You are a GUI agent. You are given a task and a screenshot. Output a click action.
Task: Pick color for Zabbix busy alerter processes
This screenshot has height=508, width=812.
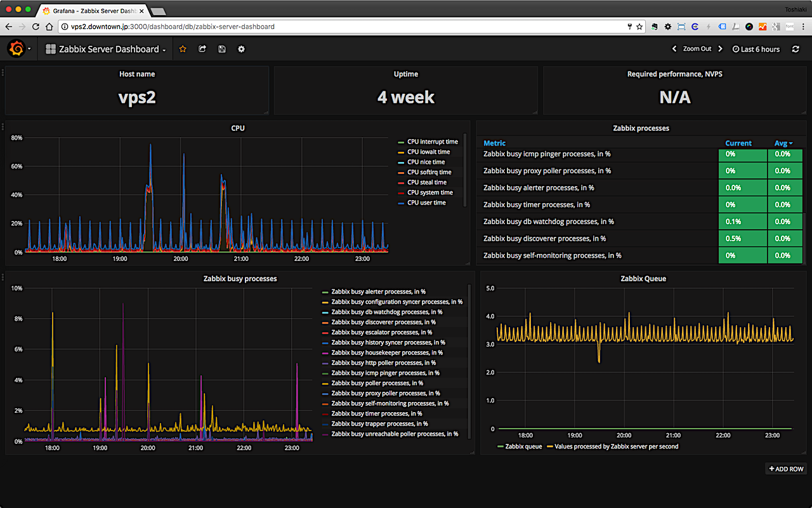[325, 292]
